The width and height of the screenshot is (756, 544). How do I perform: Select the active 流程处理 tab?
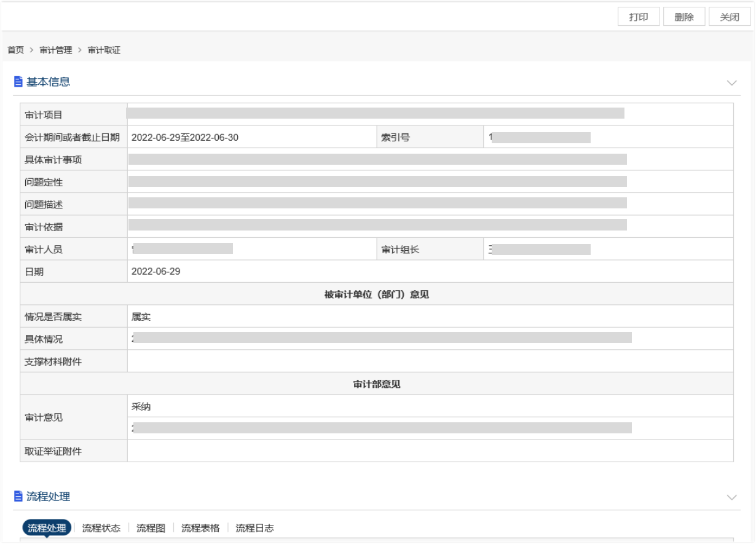point(47,528)
